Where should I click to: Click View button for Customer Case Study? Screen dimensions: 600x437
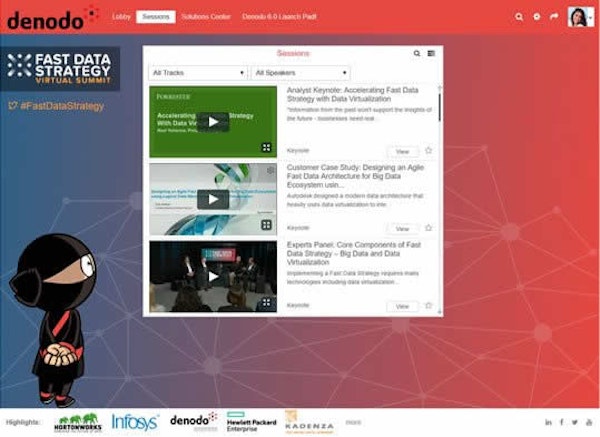(402, 229)
